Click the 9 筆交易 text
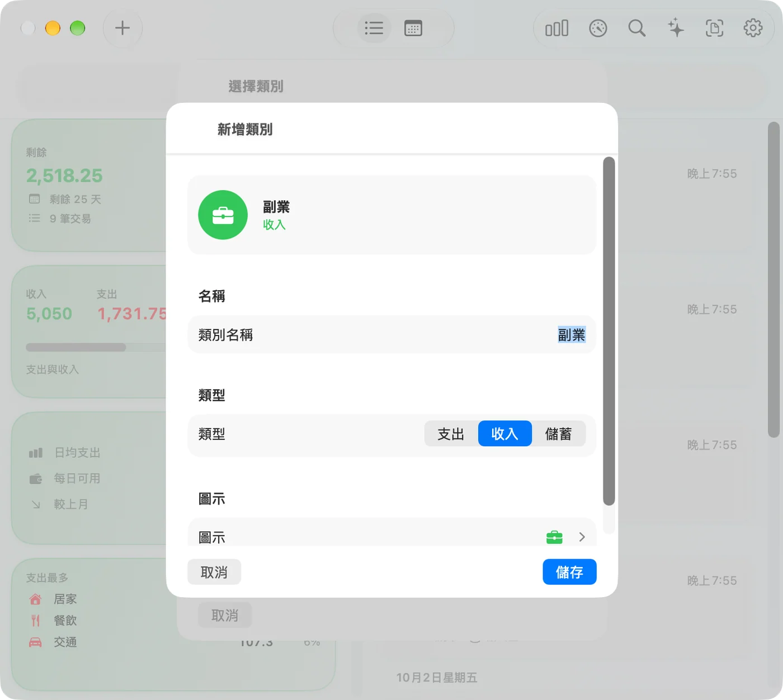Viewport: 783px width, 700px height. click(70, 218)
